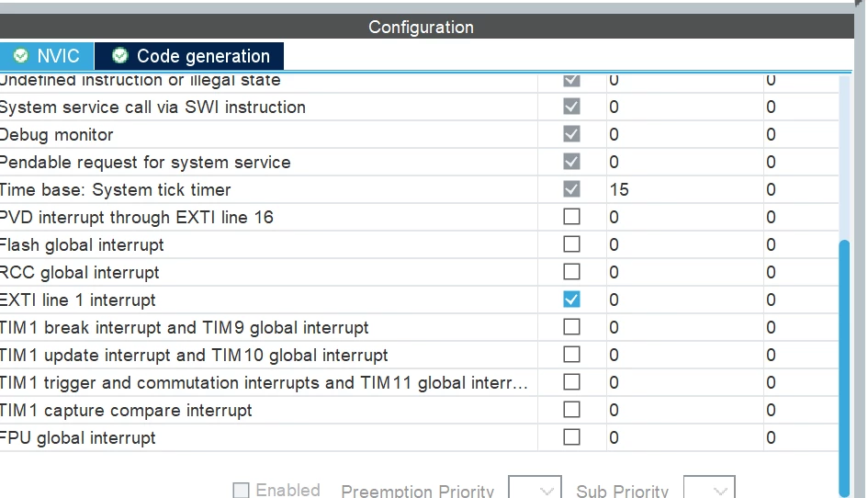The image size is (868, 498).
Task: Select the Flash global interrupt row label
Action: click(x=82, y=244)
